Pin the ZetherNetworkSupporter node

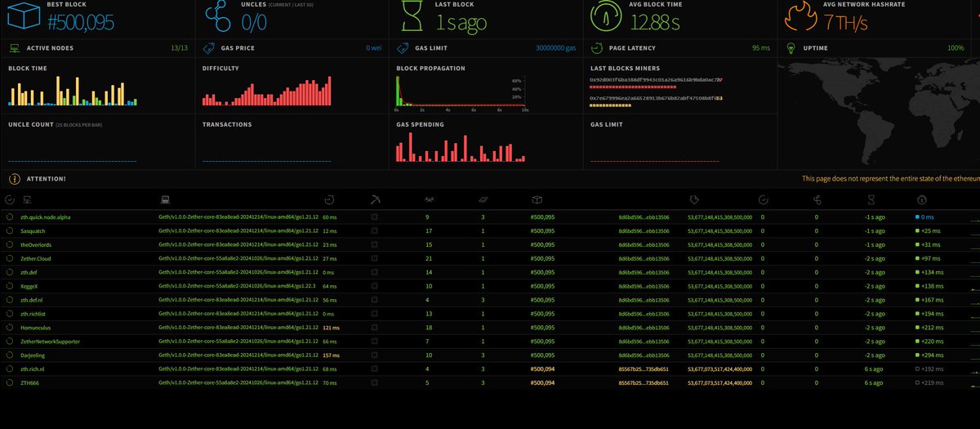(x=10, y=341)
